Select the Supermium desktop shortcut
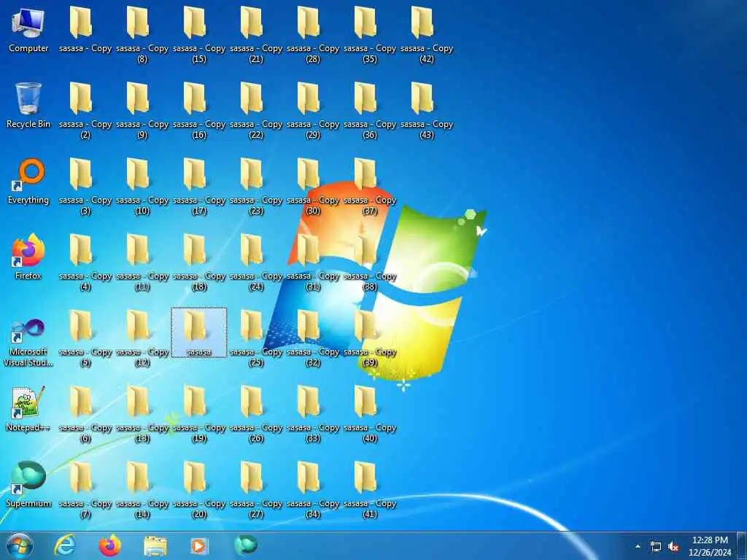The height and width of the screenshot is (560, 747). coord(28,484)
